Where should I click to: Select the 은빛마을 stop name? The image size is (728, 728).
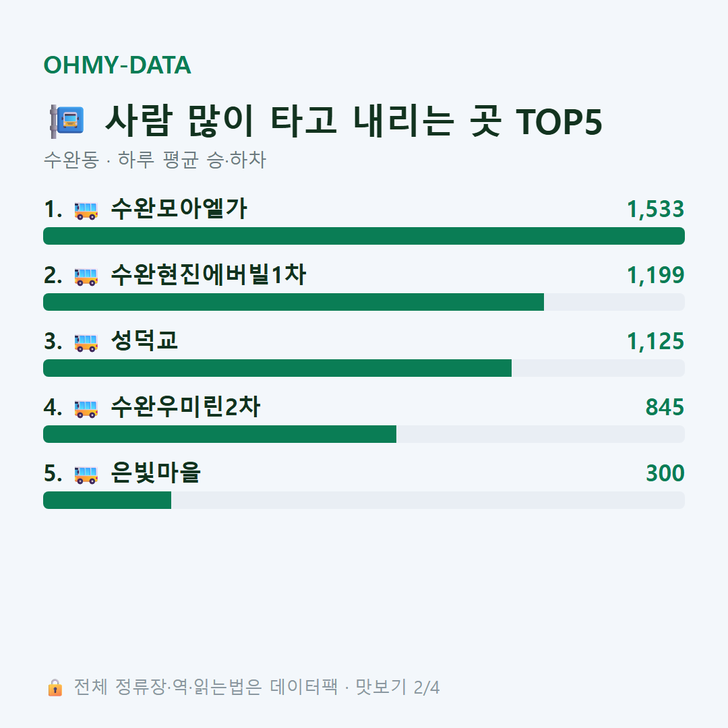coord(155,473)
